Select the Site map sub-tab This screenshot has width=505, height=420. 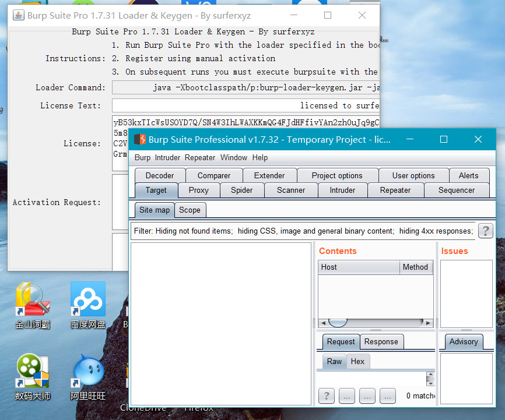(155, 210)
